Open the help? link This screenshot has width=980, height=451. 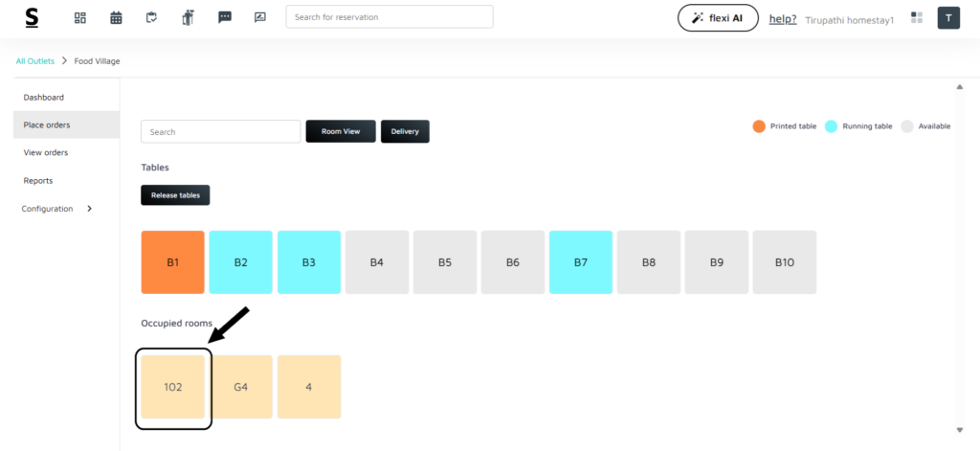pyautogui.click(x=783, y=18)
